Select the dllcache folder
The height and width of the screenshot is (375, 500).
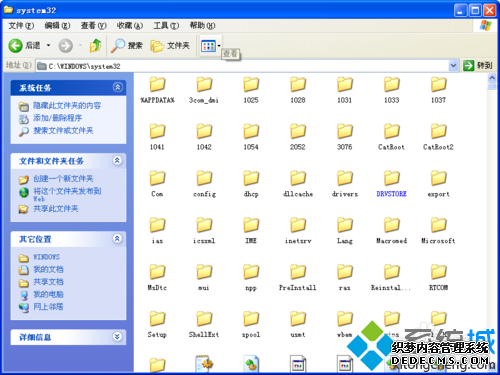point(298,183)
